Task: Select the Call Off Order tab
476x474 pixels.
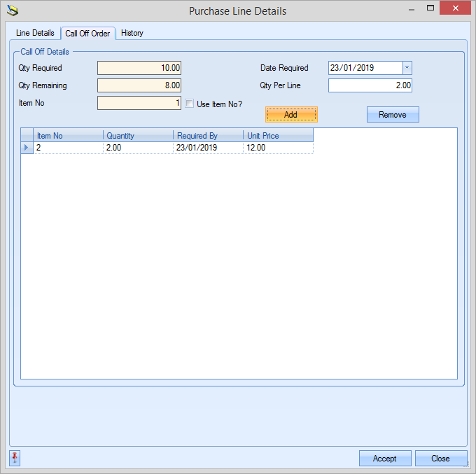Action: (87, 34)
